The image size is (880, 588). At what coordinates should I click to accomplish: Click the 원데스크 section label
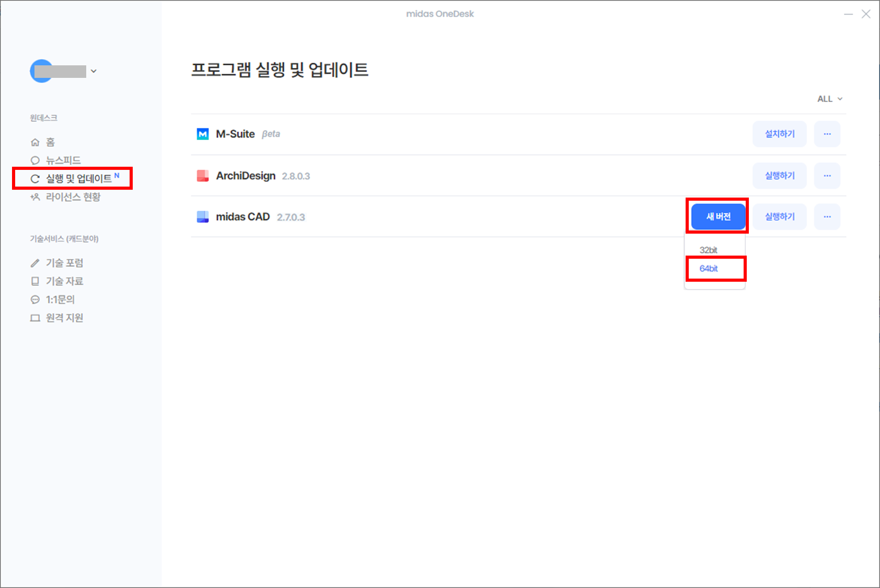pos(43,118)
